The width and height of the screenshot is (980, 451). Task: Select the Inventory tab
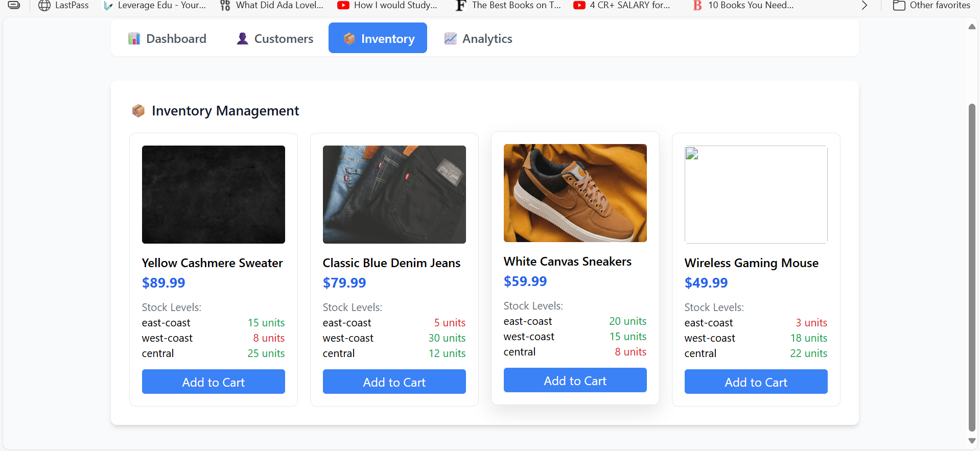[x=378, y=38]
